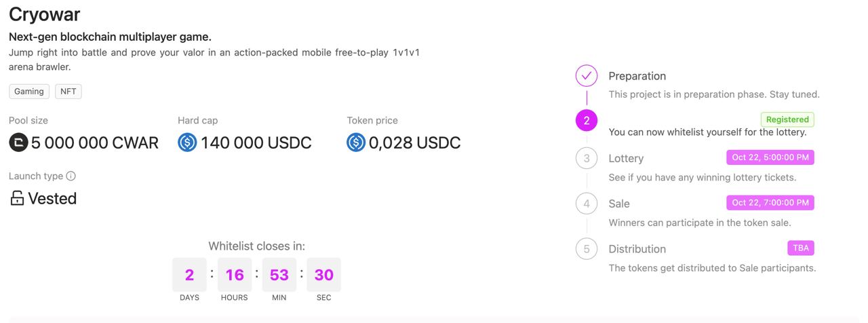Click the CWAR token icon beside Pool size

coord(18,142)
